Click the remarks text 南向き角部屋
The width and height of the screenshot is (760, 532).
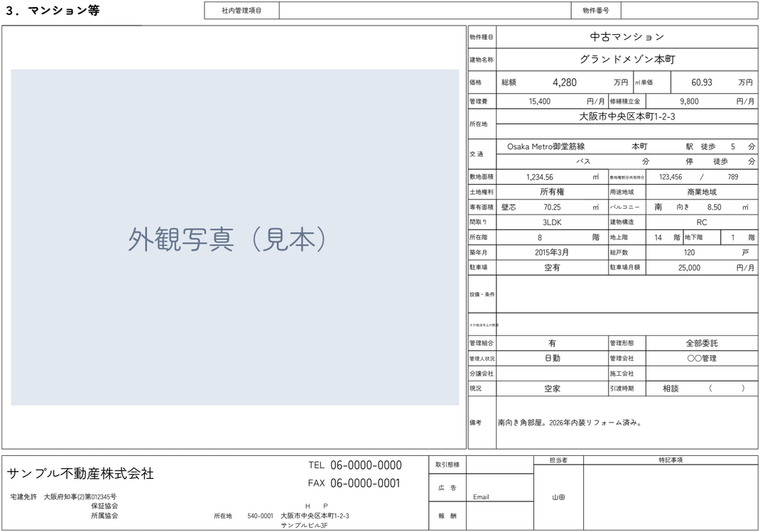pos(521,423)
